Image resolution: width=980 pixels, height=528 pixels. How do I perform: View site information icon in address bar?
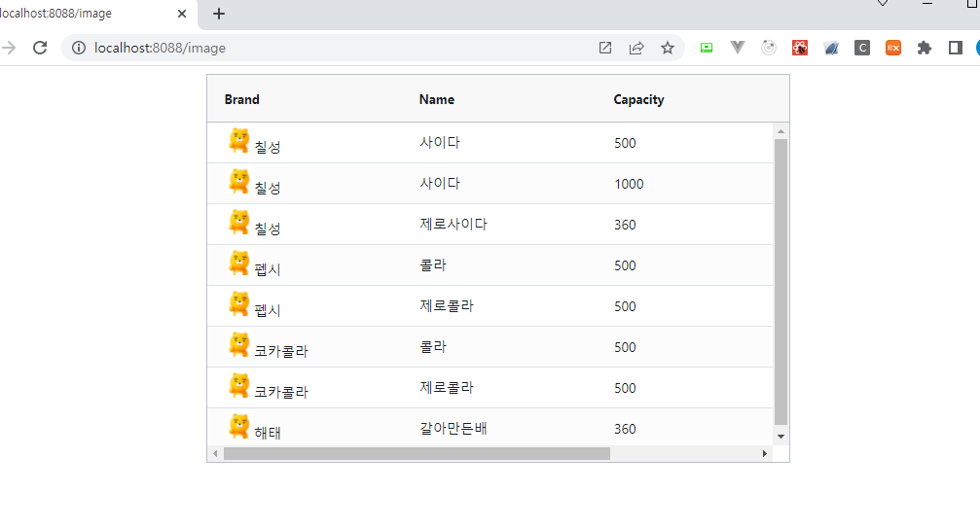(79, 48)
